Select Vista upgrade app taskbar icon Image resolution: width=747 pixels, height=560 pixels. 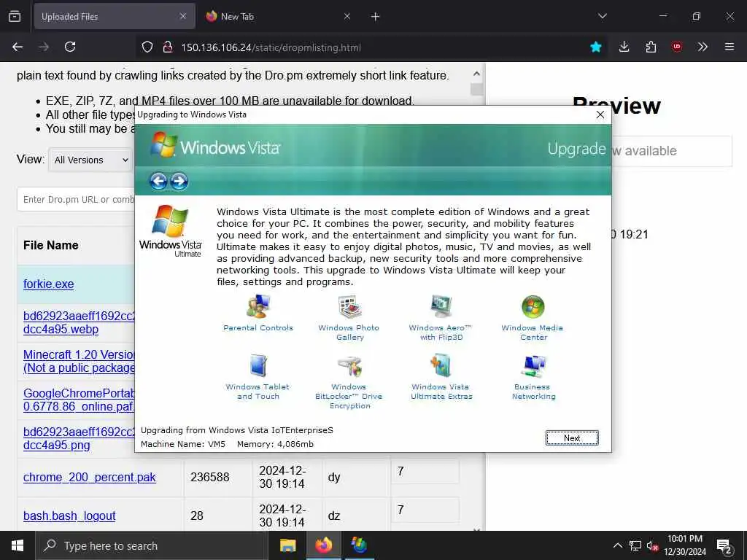point(359,545)
